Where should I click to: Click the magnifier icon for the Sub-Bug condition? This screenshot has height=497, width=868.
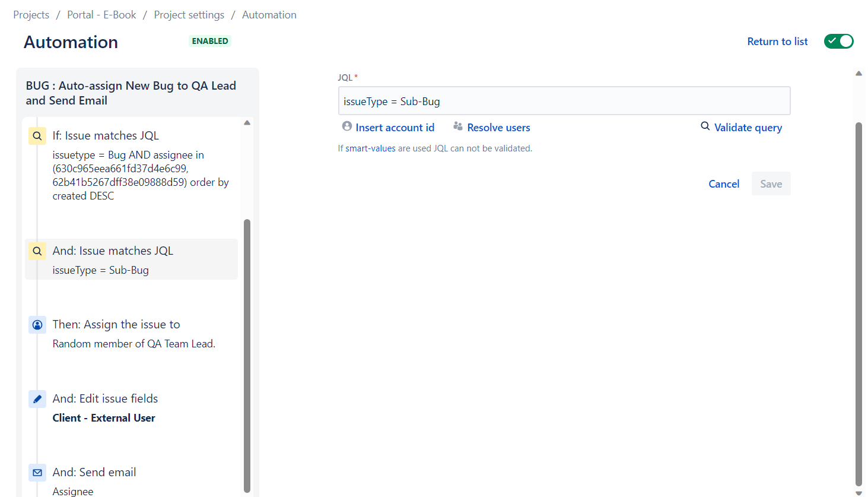pos(37,251)
